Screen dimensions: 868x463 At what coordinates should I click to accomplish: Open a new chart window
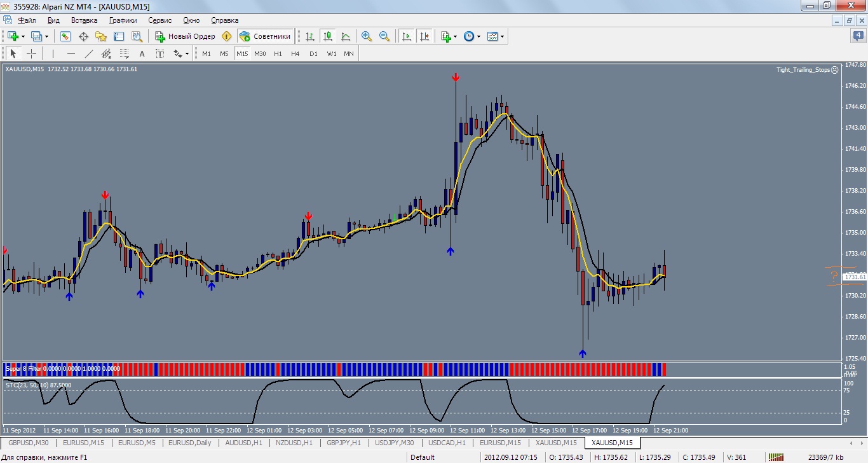tap(13, 36)
